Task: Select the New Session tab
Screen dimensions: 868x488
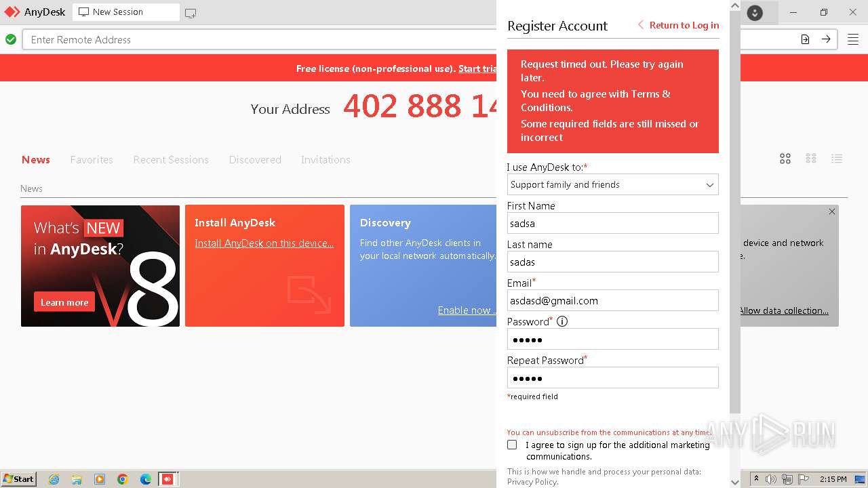Action: pyautogui.click(x=126, y=12)
